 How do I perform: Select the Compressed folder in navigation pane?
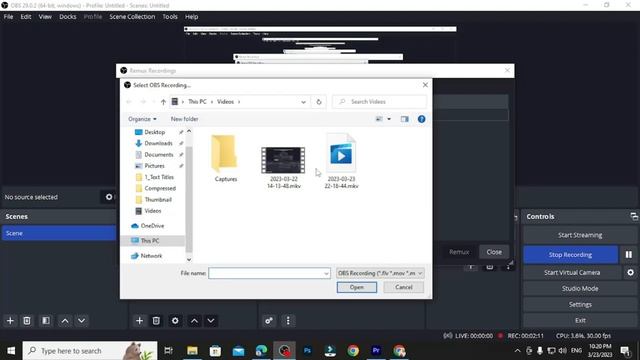click(160, 189)
